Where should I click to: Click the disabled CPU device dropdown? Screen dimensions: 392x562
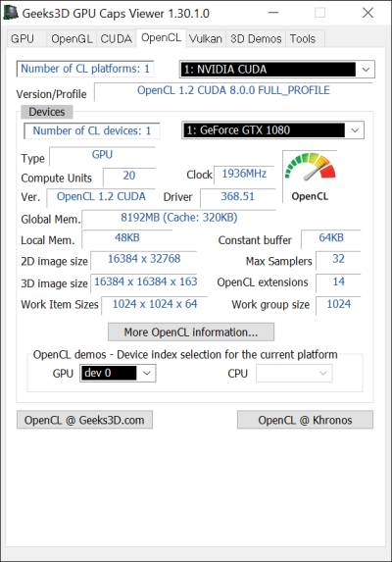click(x=294, y=373)
